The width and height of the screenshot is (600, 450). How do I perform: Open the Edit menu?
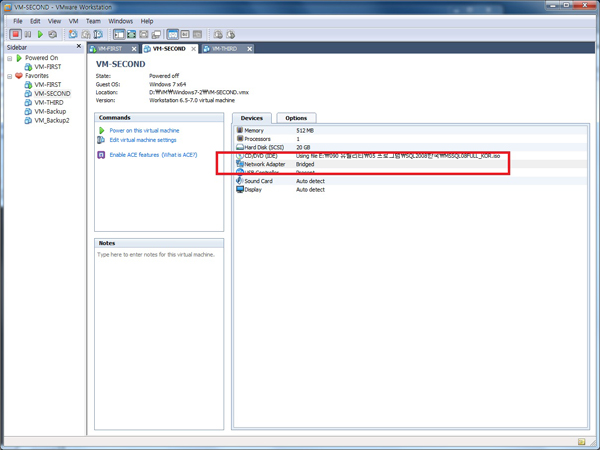35,21
